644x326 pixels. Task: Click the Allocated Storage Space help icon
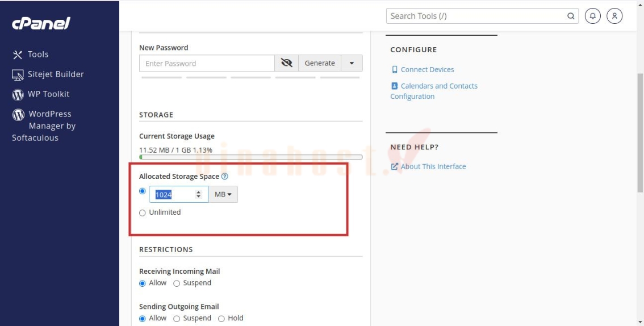pos(225,176)
